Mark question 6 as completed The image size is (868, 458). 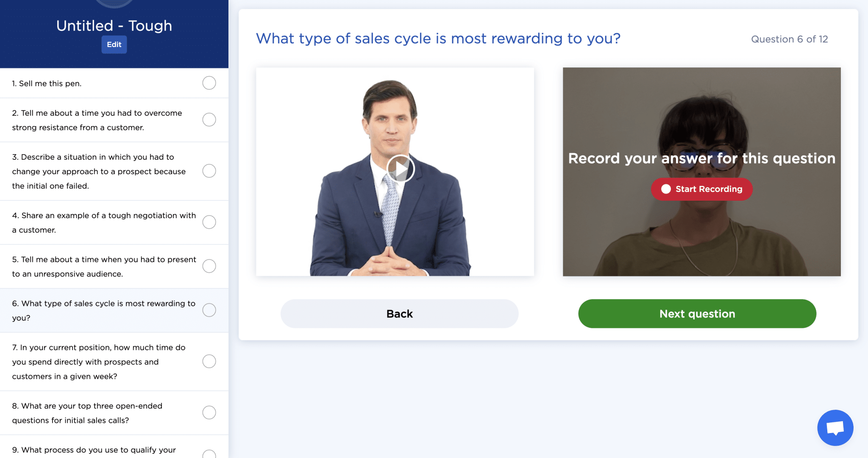point(209,310)
